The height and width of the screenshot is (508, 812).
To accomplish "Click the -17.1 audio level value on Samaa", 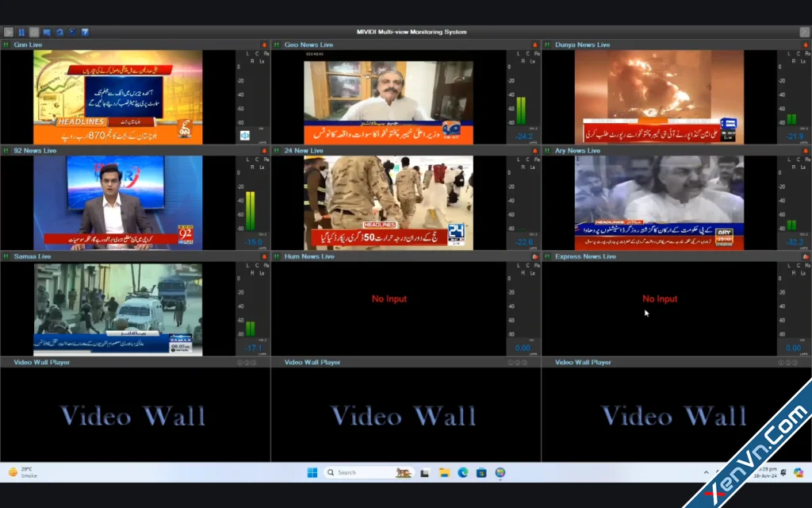I will [253, 348].
